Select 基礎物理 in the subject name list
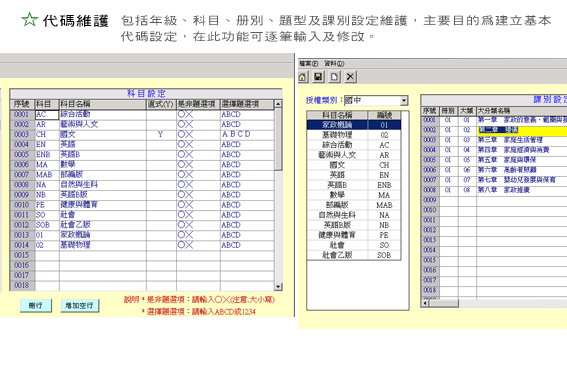Viewport: 567px width, 369px height. coord(354,135)
